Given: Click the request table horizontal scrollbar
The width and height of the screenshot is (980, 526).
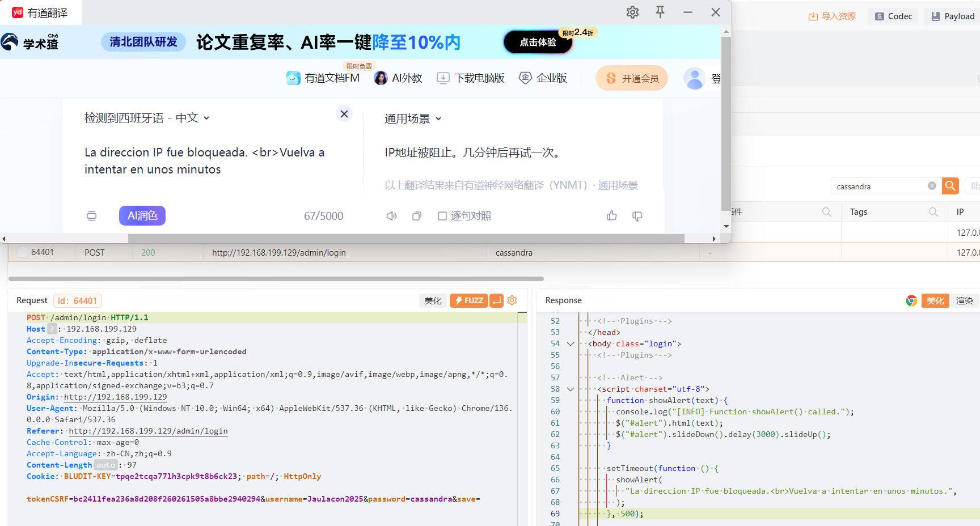Looking at the screenshot, I should [x=276, y=279].
